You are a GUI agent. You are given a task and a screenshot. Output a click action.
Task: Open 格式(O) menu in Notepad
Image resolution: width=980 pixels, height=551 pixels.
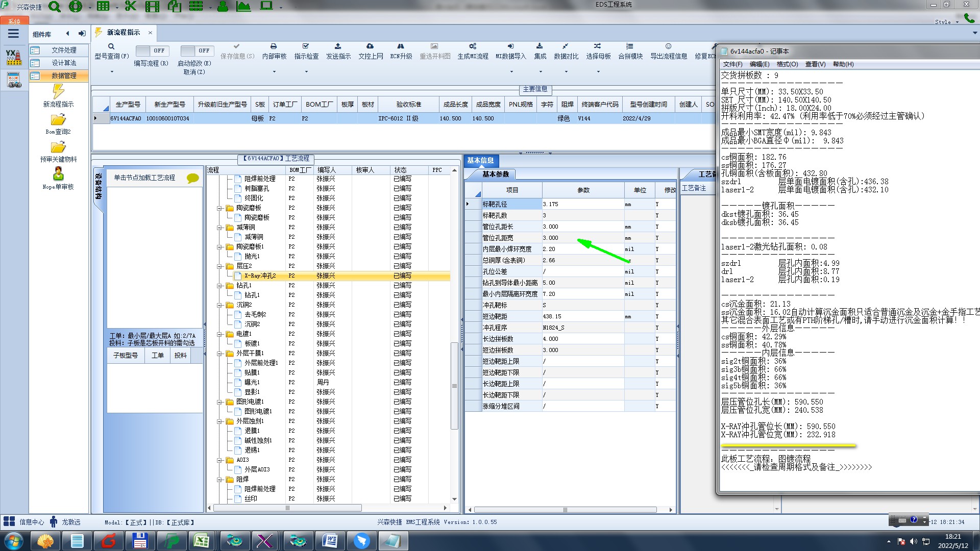click(x=787, y=64)
